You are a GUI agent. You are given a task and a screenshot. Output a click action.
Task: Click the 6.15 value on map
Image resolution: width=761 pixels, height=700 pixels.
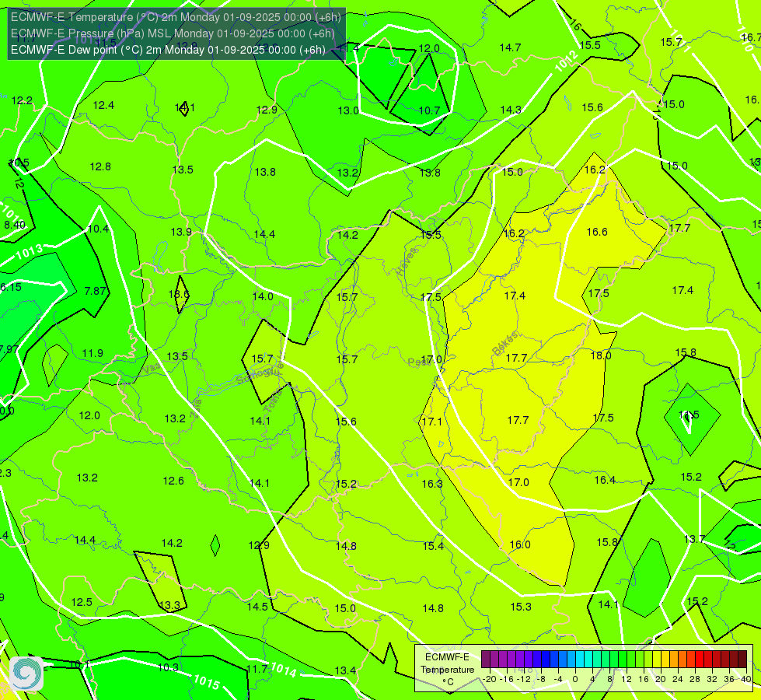click(11, 287)
